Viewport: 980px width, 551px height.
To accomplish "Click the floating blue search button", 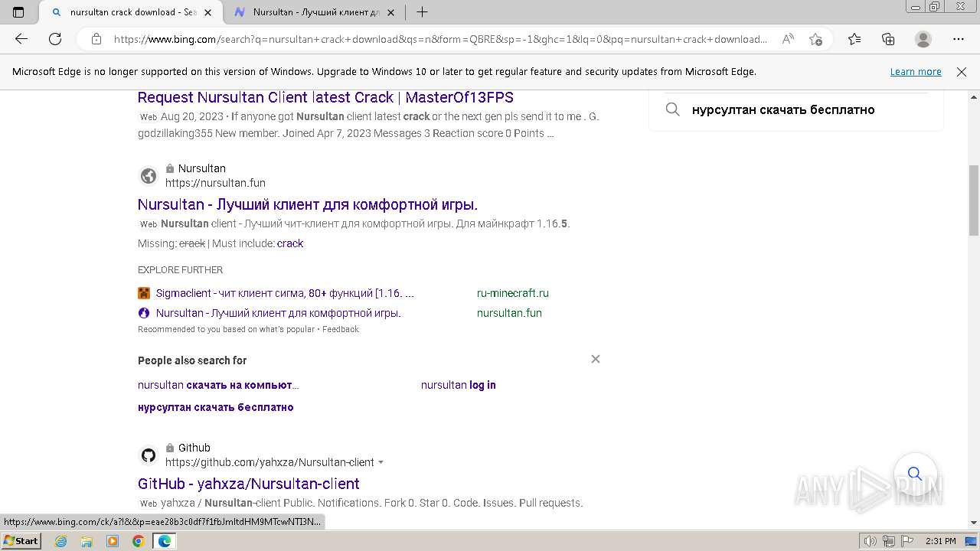I will [915, 474].
